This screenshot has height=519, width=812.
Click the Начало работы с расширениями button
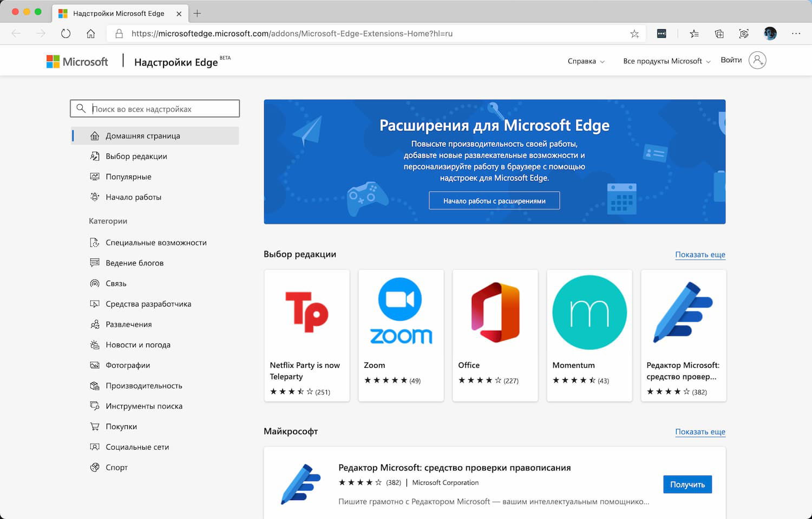click(494, 200)
